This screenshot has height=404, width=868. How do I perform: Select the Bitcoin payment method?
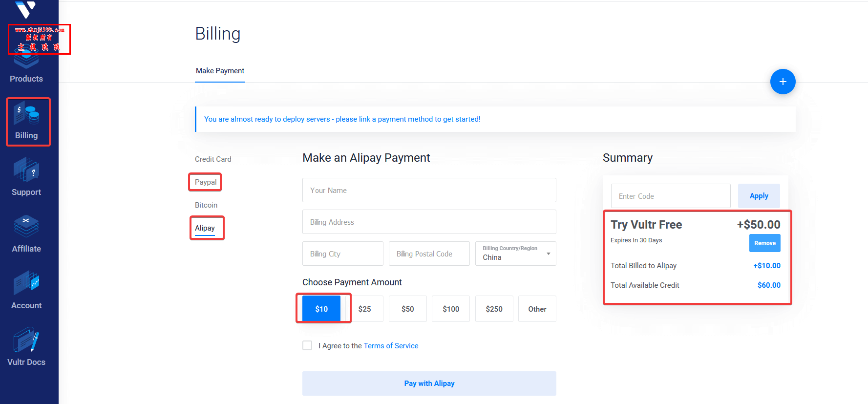point(206,205)
